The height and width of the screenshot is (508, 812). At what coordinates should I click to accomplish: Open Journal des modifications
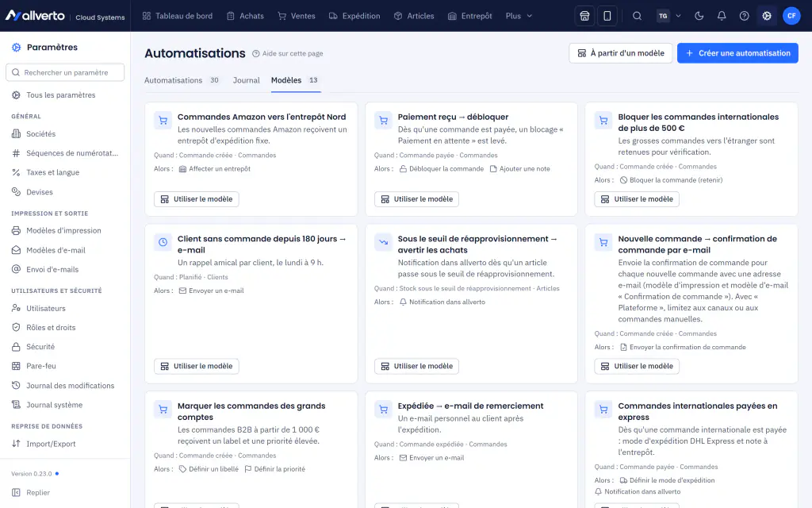[x=70, y=386]
